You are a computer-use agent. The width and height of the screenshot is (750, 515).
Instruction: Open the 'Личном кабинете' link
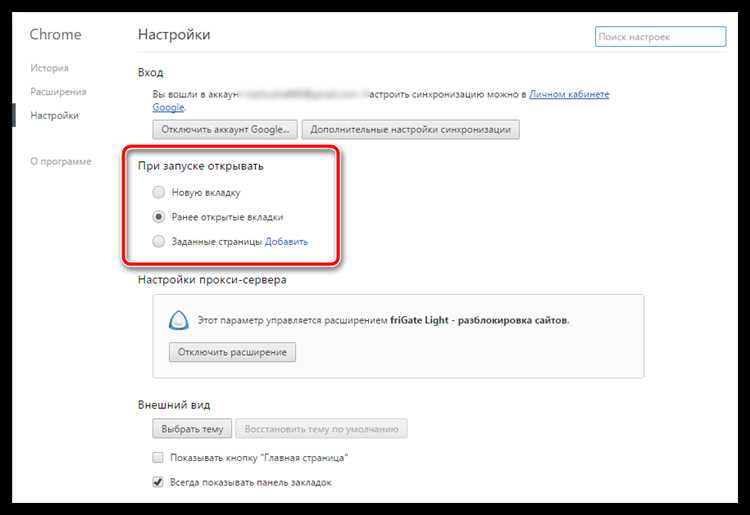point(569,94)
